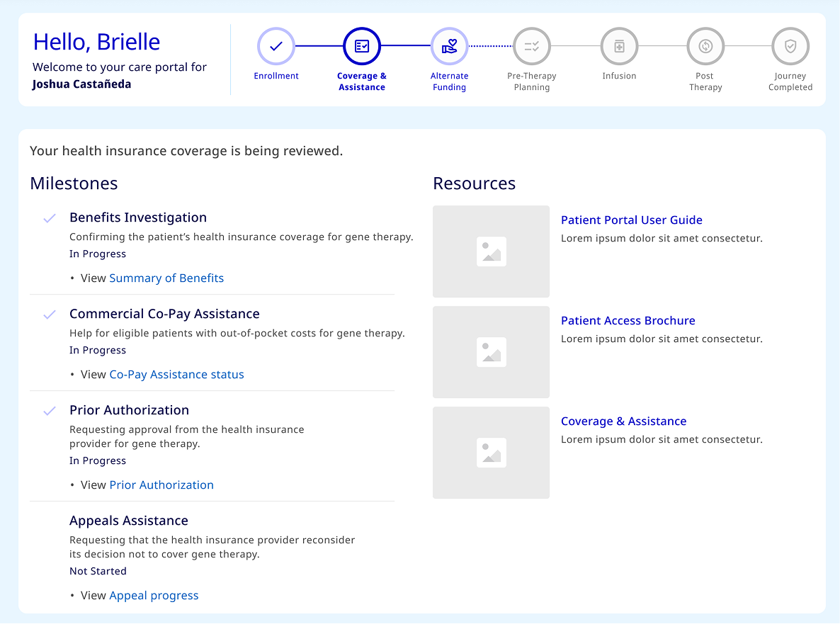840x624 pixels.
Task: Click the Post Therapy circular arrow icon
Action: (705, 46)
